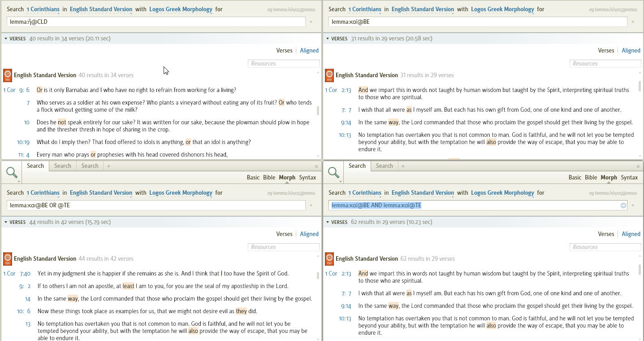Select the first Search tab in the bottom-left panel
Image resolution: width=644 pixels, height=341 pixels.
click(x=35, y=166)
